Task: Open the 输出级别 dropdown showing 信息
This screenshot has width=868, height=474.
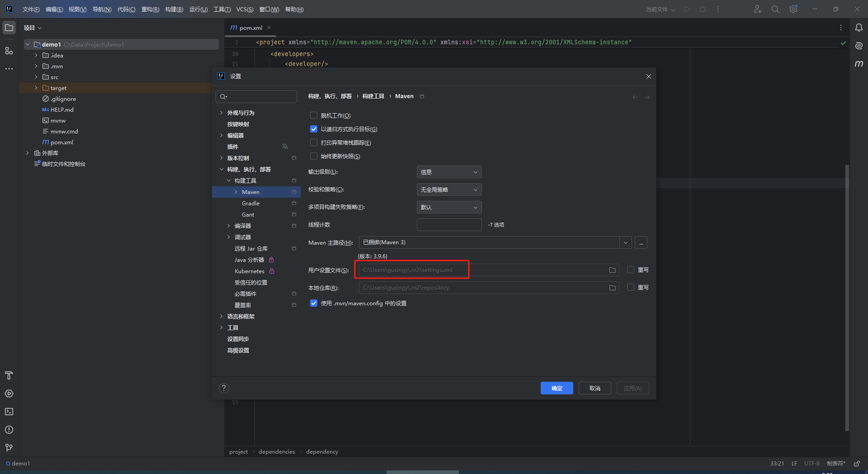Action: pyautogui.click(x=449, y=172)
